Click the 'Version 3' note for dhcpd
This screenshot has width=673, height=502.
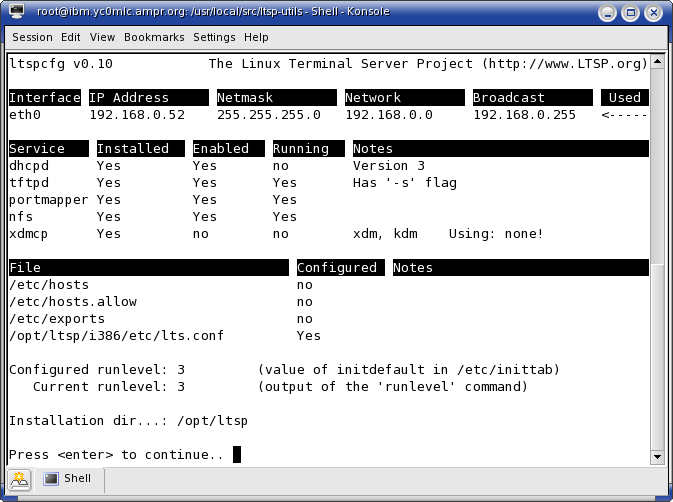389,166
